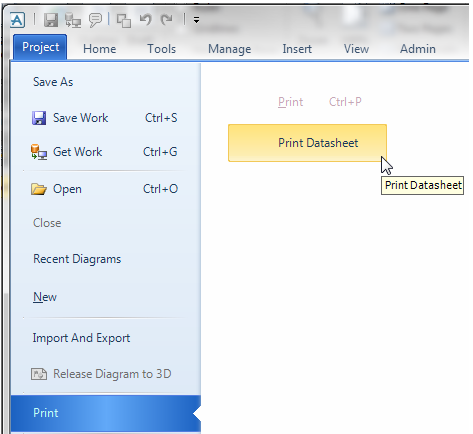Open the Manage ribbon tab
This screenshot has width=473, height=434.
(230, 49)
